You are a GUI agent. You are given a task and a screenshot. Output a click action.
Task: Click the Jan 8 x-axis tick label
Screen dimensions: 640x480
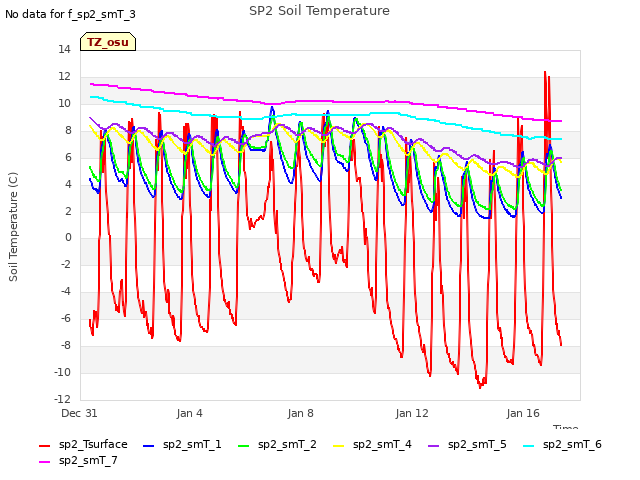tap(300, 413)
